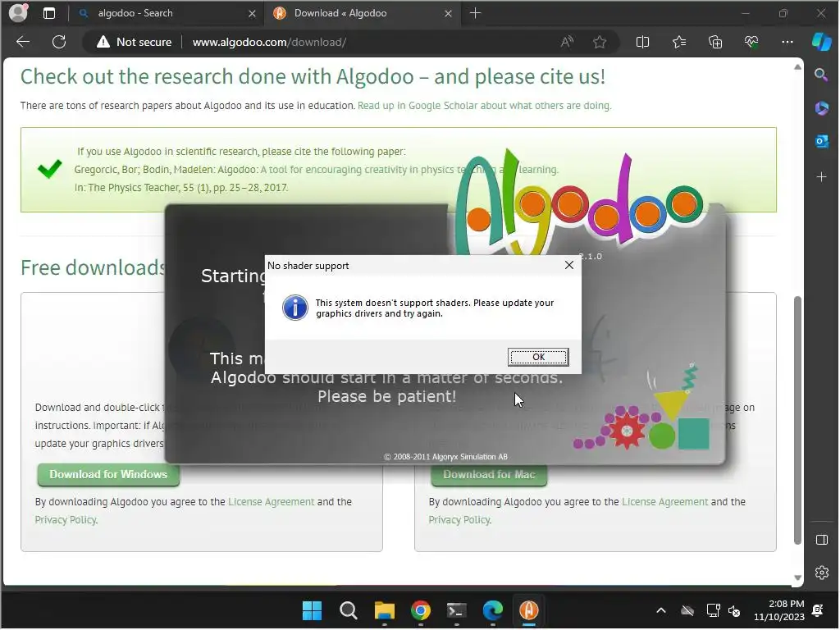Toggle the sidebar layout button

(x=821, y=540)
